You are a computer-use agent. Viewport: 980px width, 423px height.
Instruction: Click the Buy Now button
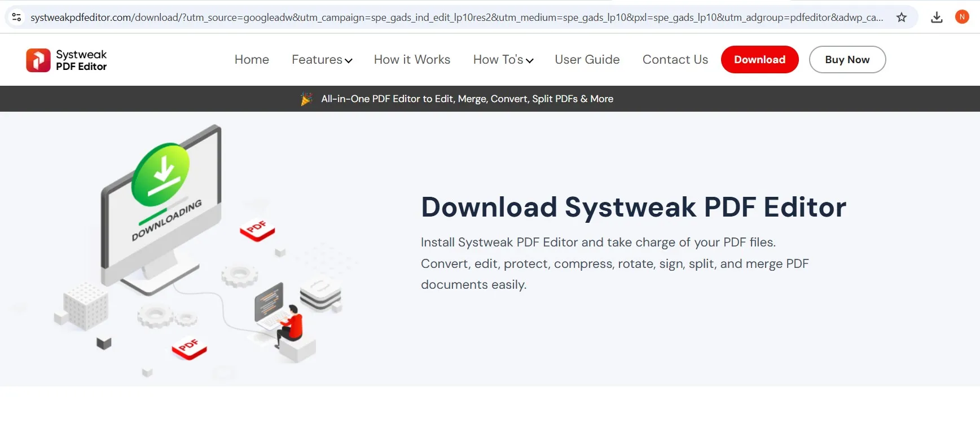tap(847, 60)
